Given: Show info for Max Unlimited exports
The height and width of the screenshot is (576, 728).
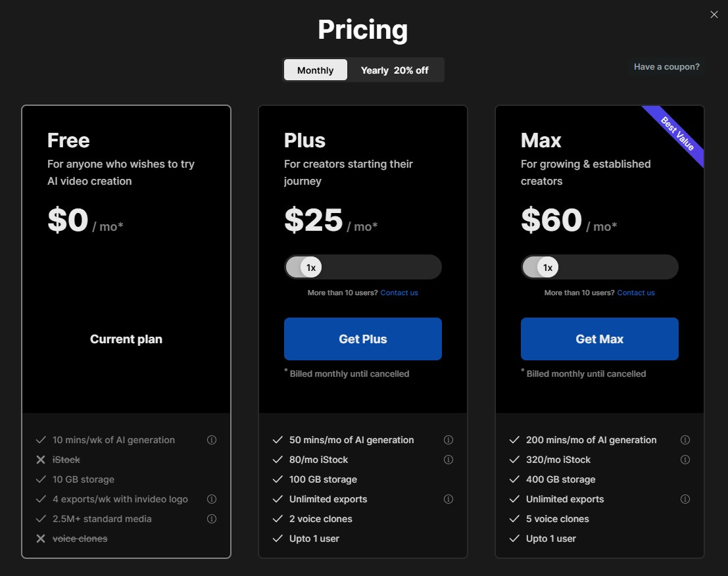Looking at the screenshot, I should point(685,499).
